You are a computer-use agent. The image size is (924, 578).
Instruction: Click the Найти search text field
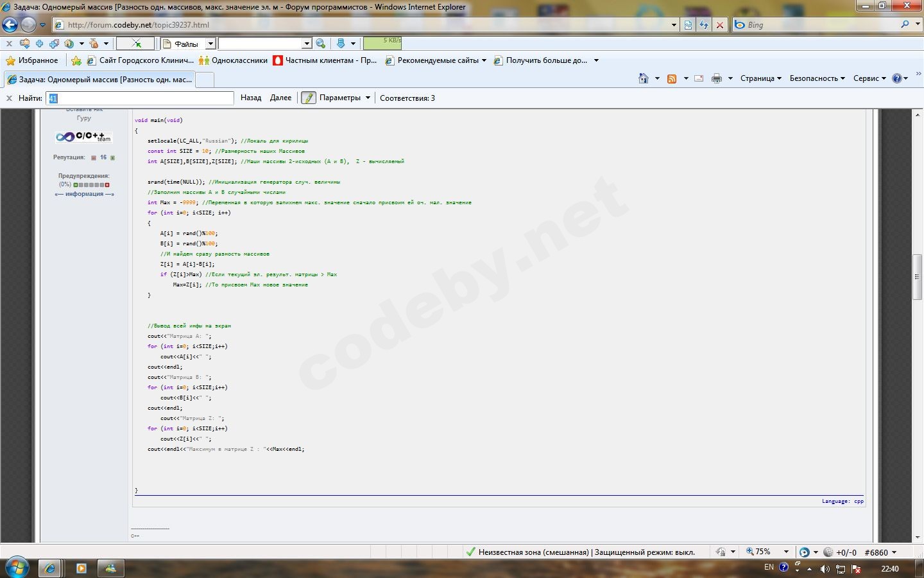point(140,98)
